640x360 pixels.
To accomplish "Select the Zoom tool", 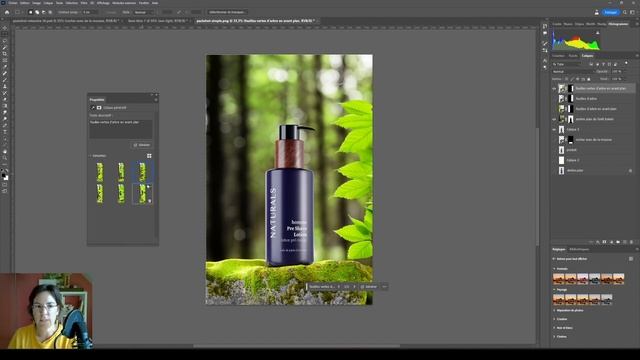I will click(x=4, y=158).
